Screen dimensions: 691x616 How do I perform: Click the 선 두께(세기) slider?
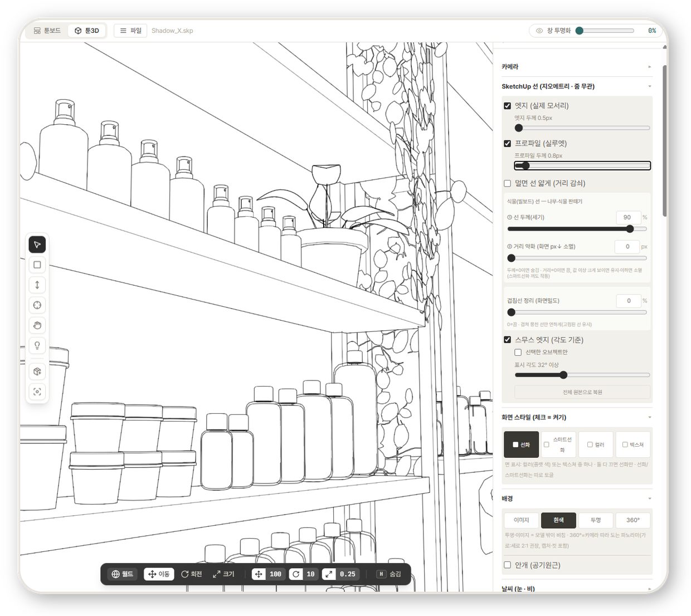(x=577, y=229)
